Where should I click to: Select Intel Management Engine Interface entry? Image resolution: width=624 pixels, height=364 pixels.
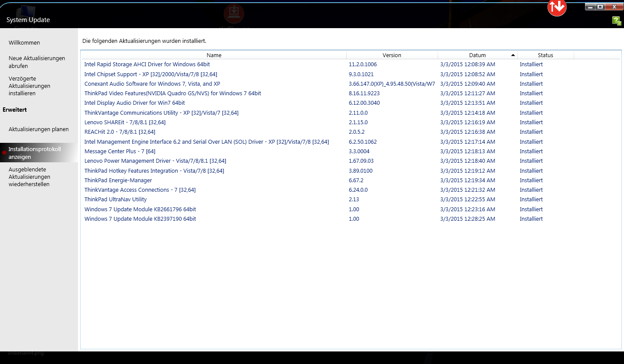(x=207, y=142)
